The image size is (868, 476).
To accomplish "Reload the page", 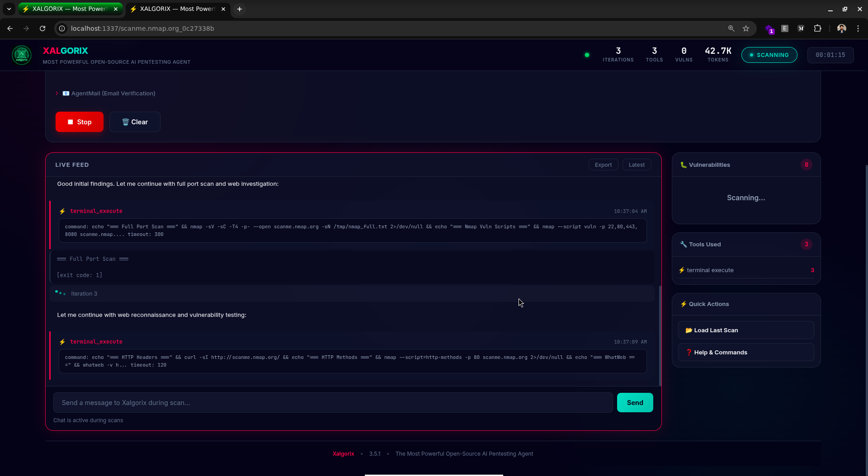I will tap(42, 28).
